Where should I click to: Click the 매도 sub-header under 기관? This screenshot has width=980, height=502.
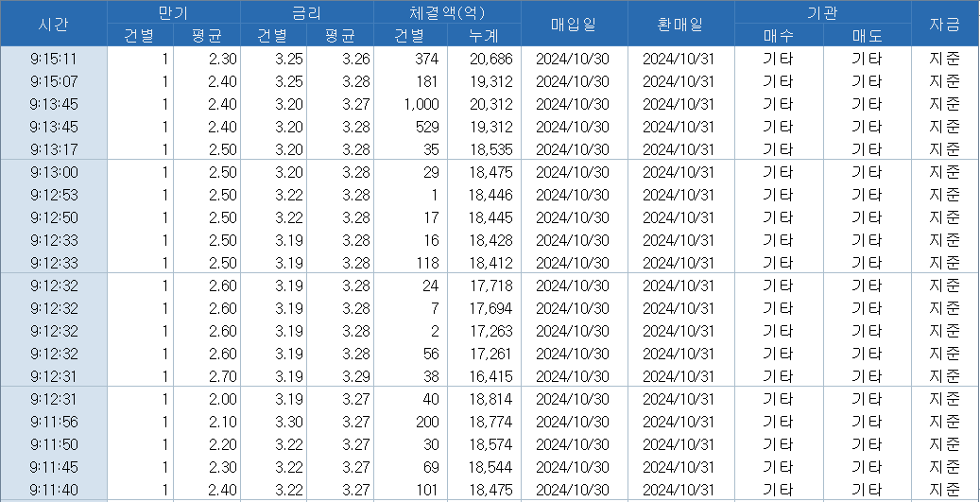(867, 36)
